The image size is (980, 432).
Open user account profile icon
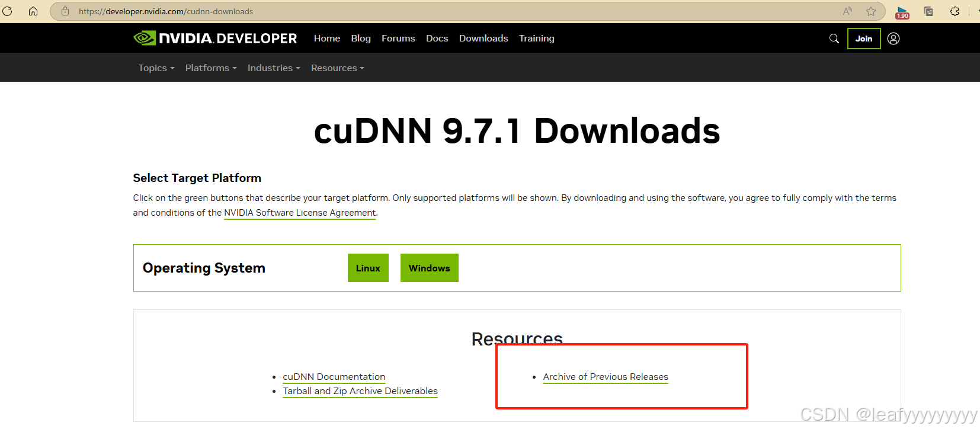pos(893,39)
